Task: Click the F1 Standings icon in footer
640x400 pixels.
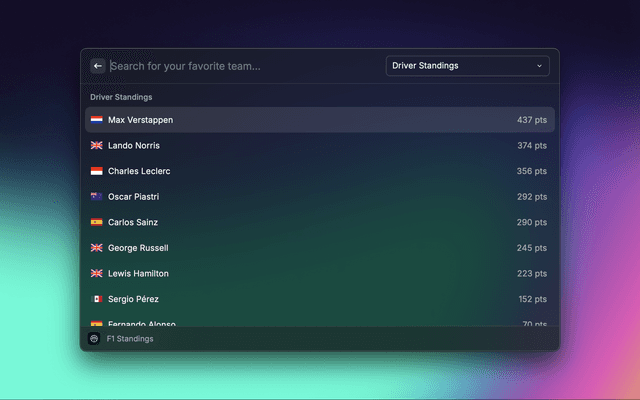Action: 94,339
